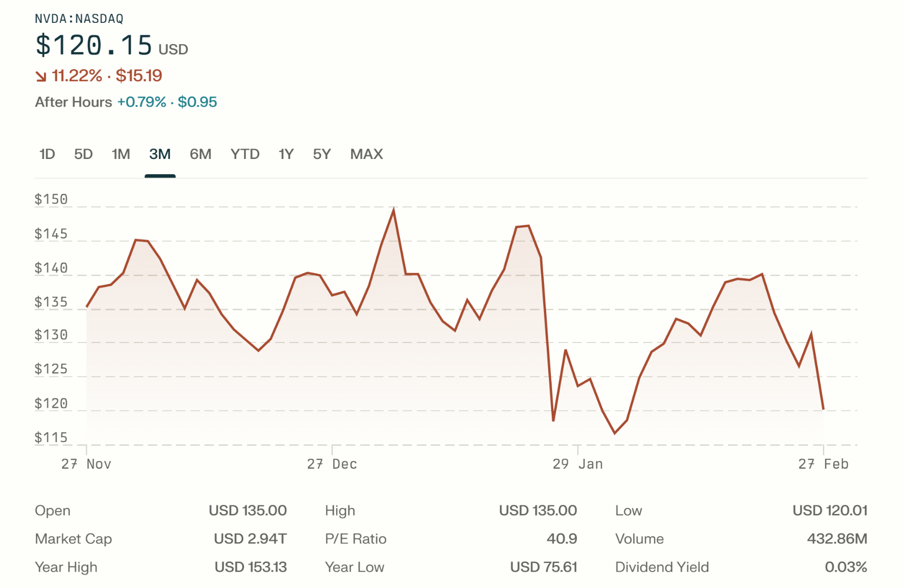This screenshot has height=588, width=904.
Task: Click the NVDA:NASDAQ ticker label
Action: pos(79,19)
